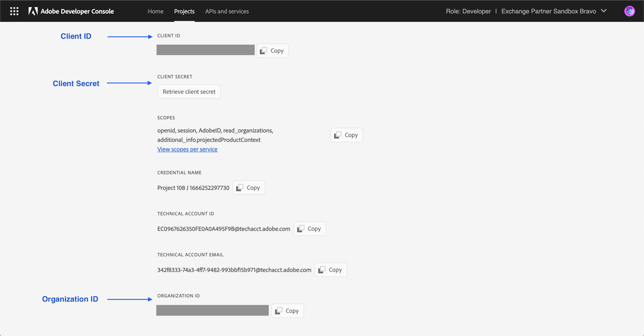Switch to the Home tab

[x=156, y=11]
